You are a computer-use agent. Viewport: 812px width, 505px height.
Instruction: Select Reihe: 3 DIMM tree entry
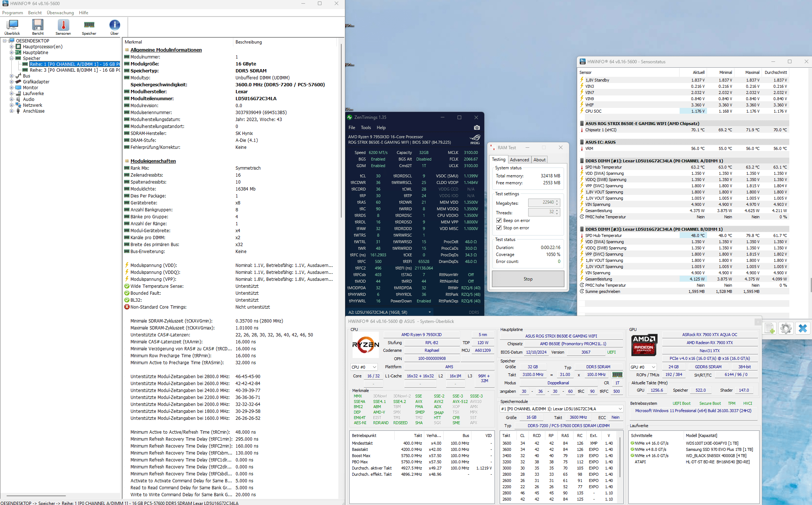pyautogui.click(x=73, y=70)
